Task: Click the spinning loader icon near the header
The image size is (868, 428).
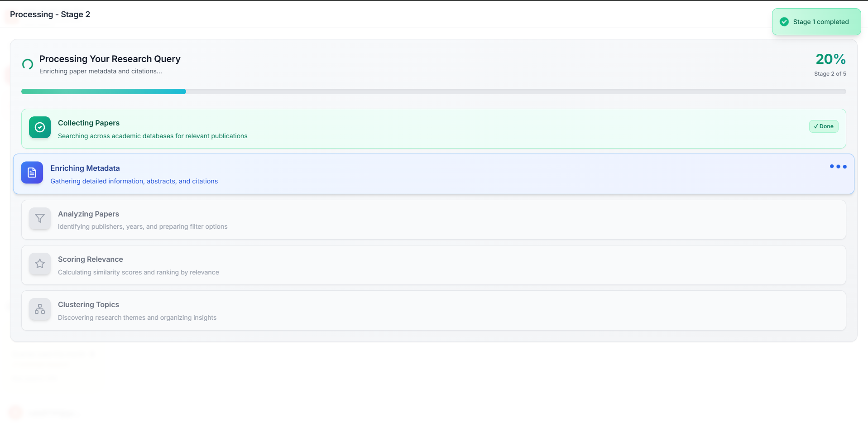Action: click(27, 64)
